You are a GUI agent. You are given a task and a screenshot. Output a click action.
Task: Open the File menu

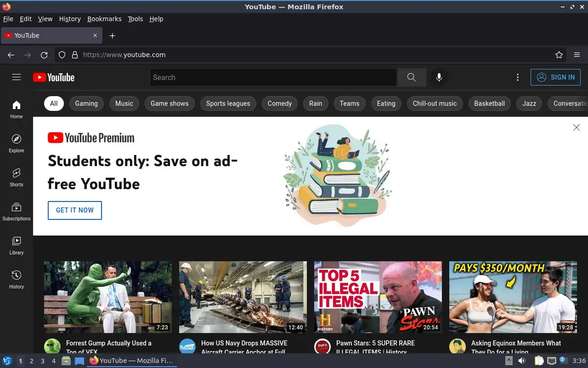tap(8, 19)
